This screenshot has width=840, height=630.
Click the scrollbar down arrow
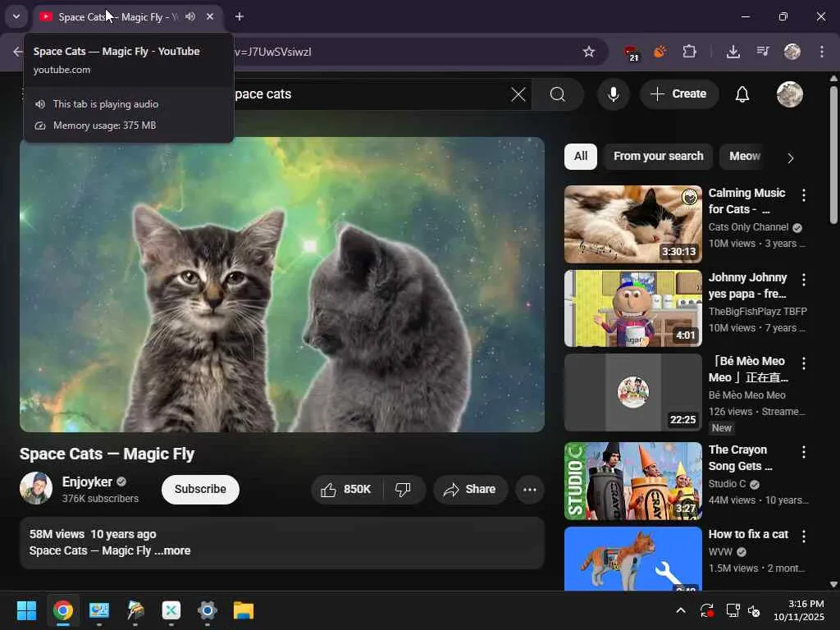(x=833, y=584)
